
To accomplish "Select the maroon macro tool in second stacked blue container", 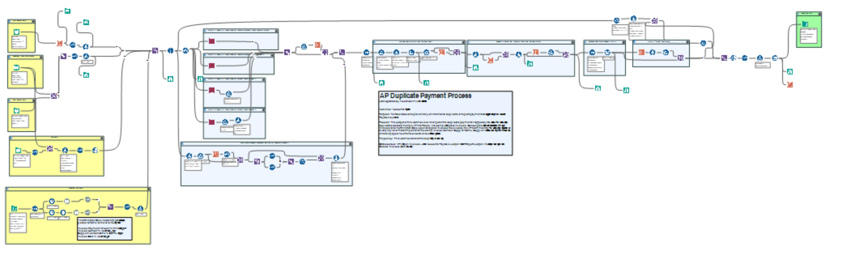I will 212,66.
